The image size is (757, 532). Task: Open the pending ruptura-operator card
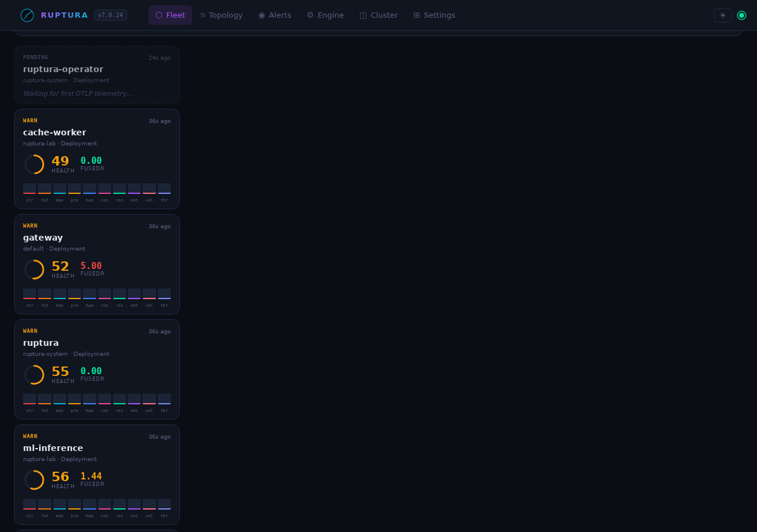tap(97, 75)
